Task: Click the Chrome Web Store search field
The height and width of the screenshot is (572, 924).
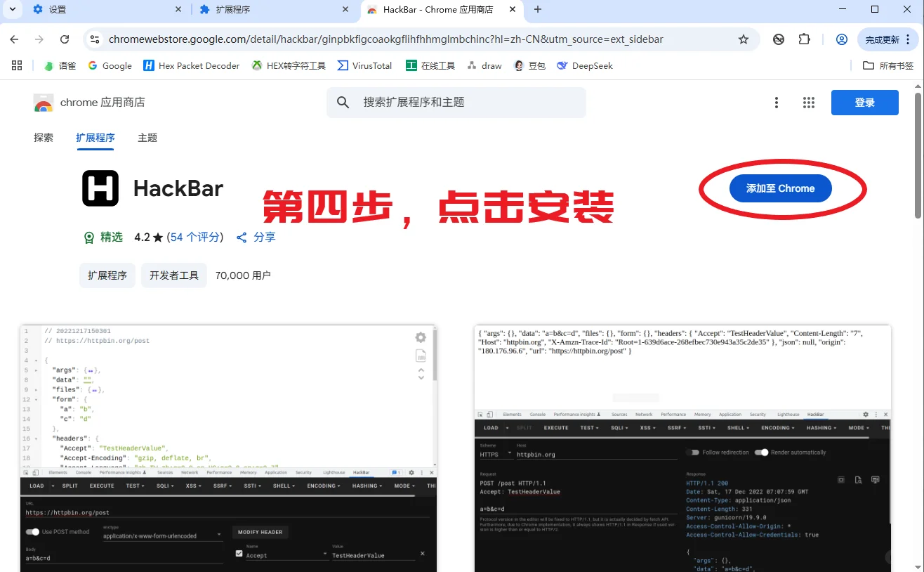Action: [x=456, y=102]
